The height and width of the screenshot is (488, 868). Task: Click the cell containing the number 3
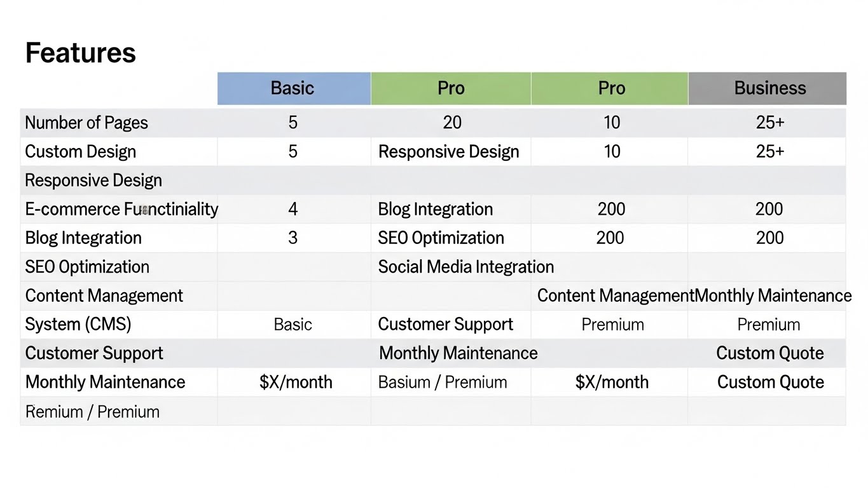(293, 238)
